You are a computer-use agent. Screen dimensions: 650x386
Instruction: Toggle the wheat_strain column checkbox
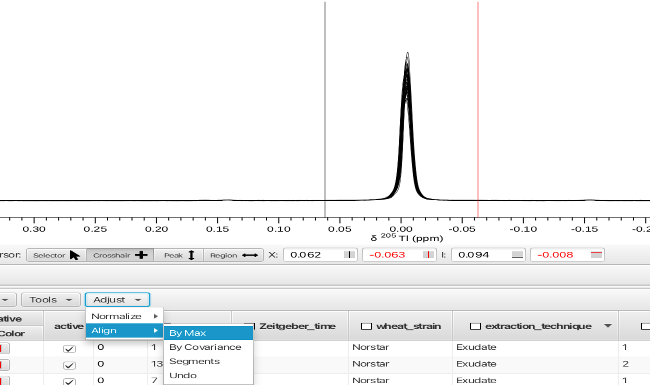(x=366, y=326)
